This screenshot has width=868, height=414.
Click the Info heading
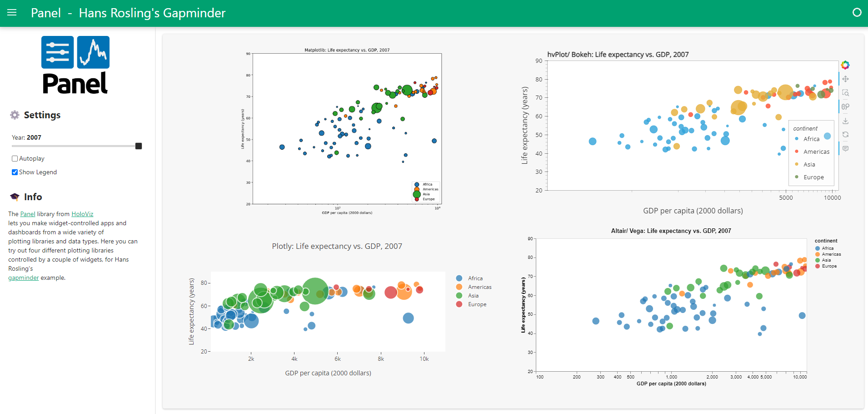(x=33, y=197)
